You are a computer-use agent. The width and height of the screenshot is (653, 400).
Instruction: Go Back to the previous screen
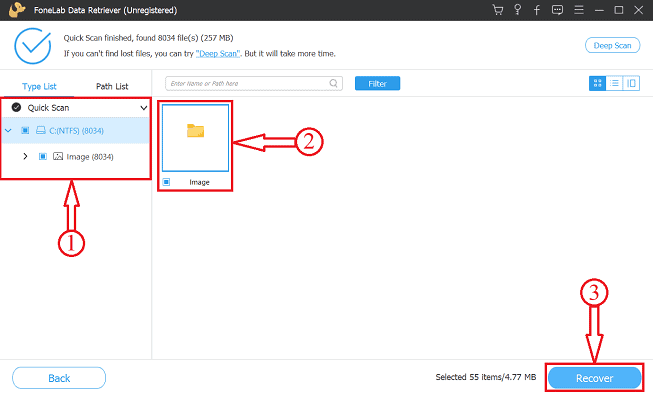(x=59, y=378)
